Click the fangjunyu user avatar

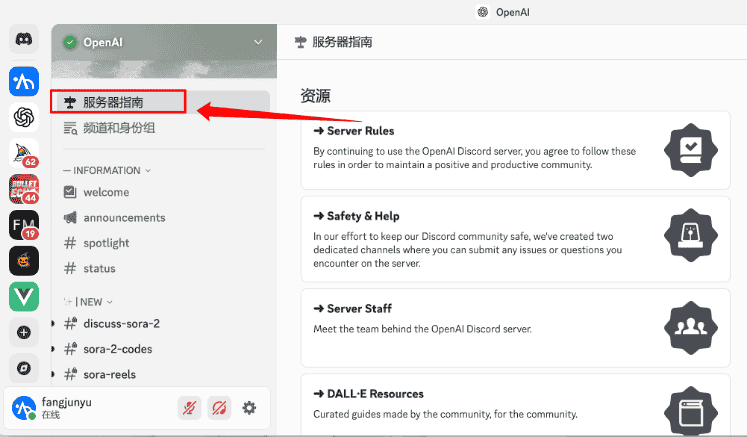24,408
